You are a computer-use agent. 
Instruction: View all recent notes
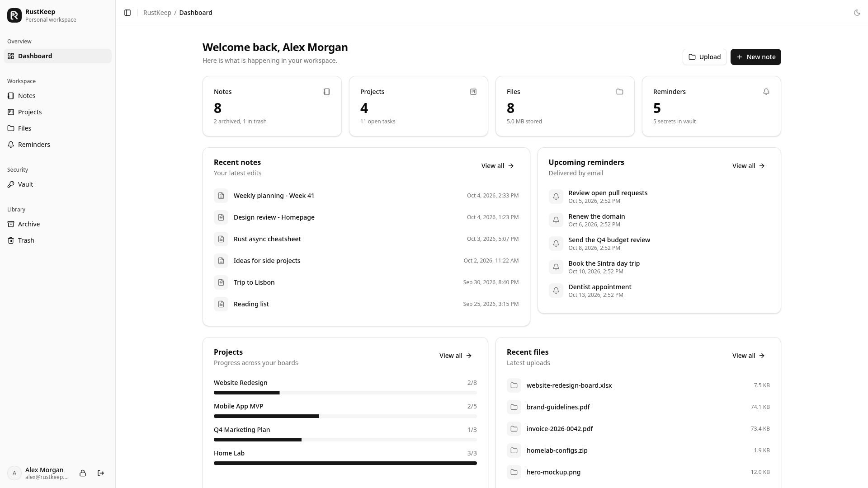point(497,166)
